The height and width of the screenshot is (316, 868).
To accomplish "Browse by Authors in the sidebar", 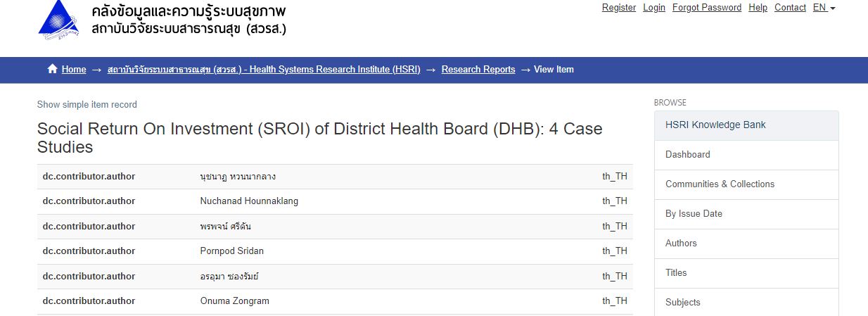I will point(746,244).
